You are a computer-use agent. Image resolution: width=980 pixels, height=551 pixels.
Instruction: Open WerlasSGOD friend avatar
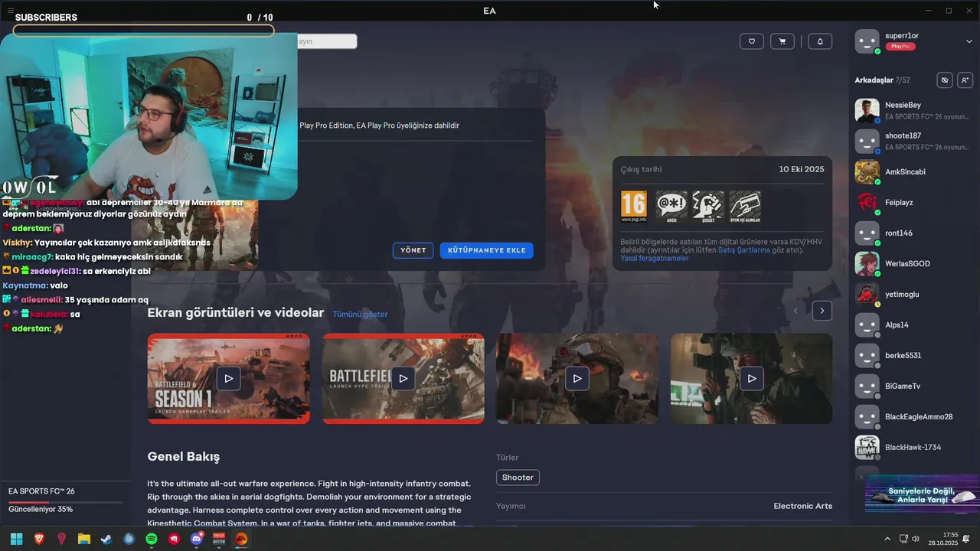867,263
